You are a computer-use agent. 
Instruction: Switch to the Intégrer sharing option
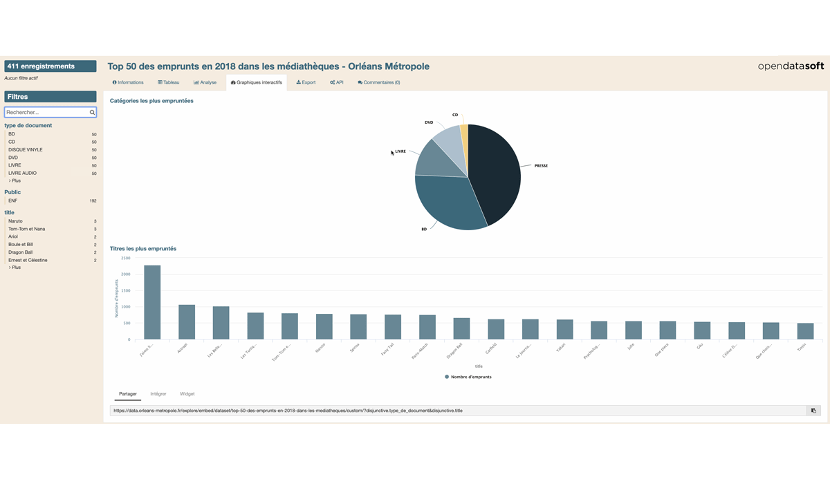[158, 394]
